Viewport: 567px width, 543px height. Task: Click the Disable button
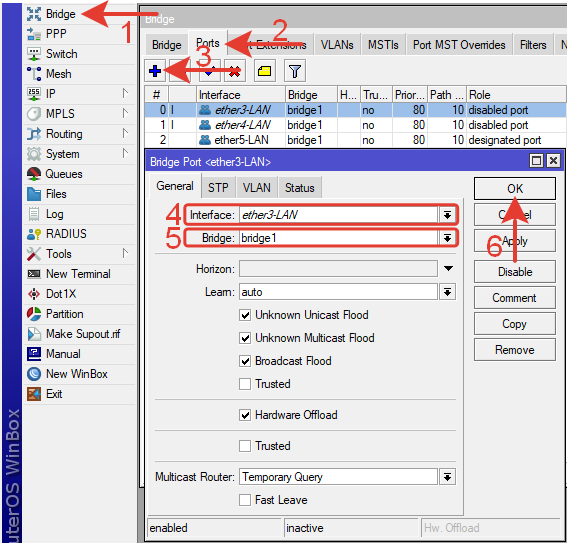(x=515, y=272)
